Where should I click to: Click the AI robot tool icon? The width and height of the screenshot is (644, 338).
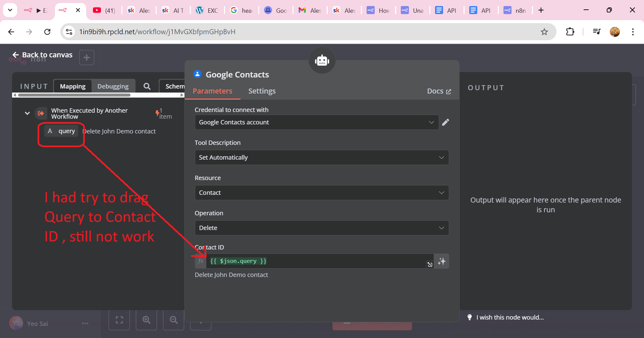322,60
